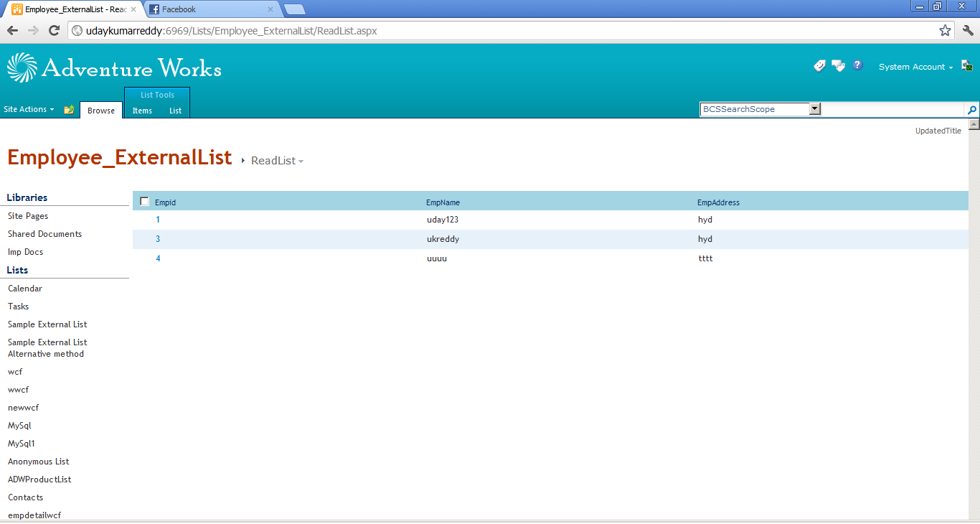The image size is (980, 524).
Task: Open the System Account menu
Action: click(x=915, y=67)
